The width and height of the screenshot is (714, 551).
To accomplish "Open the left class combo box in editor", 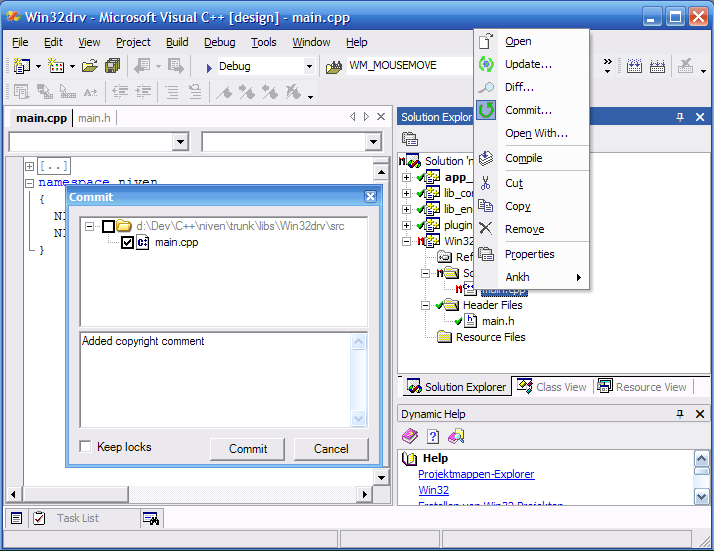I will click(x=181, y=142).
